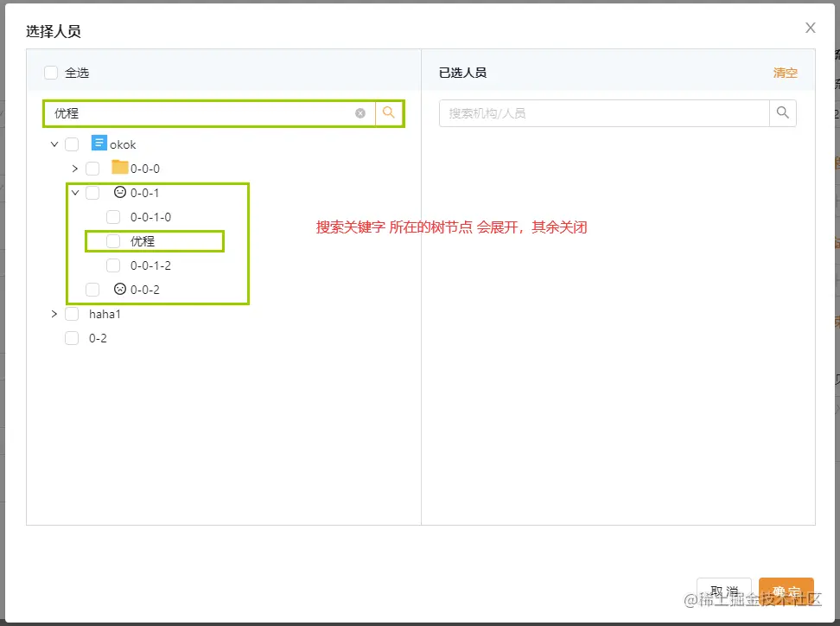Confirm with the orange 确定 button
This screenshot has width=840, height=626.
click(x=786, y=591)
